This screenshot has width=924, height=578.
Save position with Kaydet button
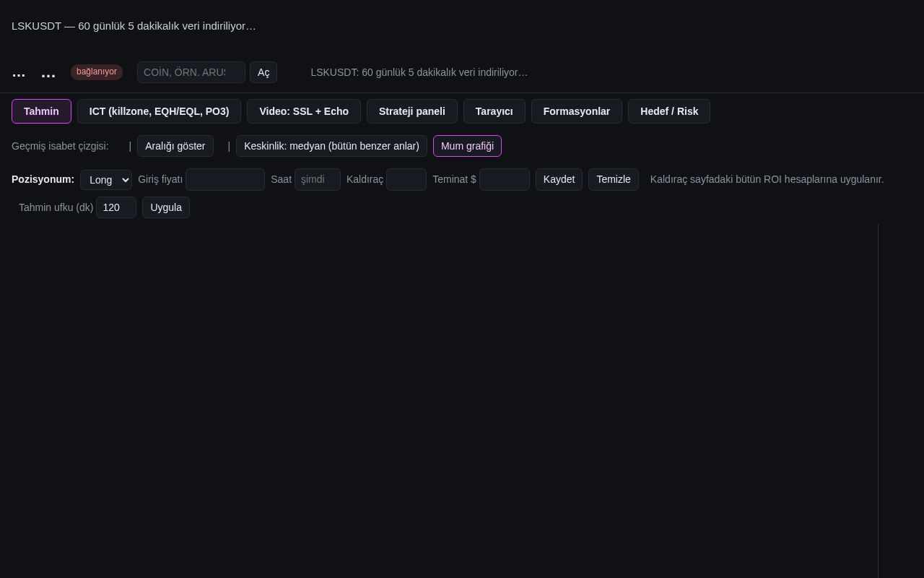tap(559, 179)
